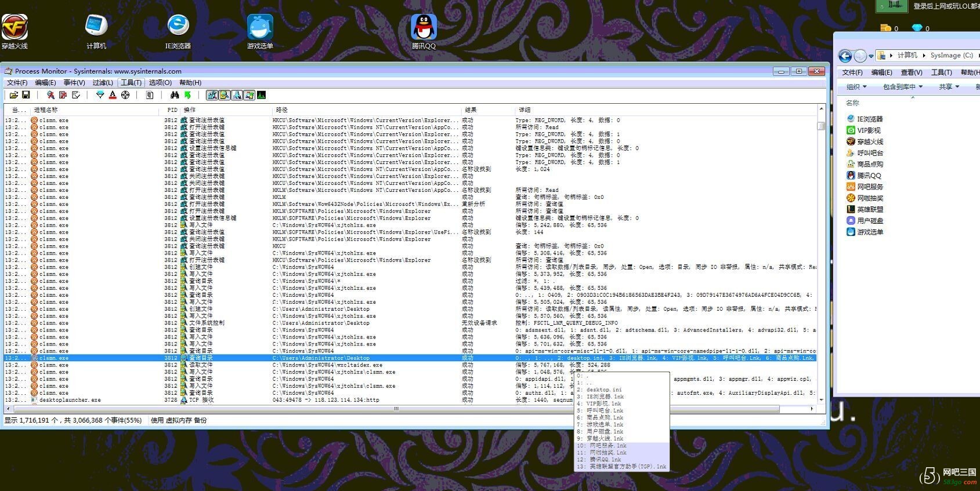Click the vertical scrollbar up arrow in event list
The image size is (980, 491).
pos(821,109)
